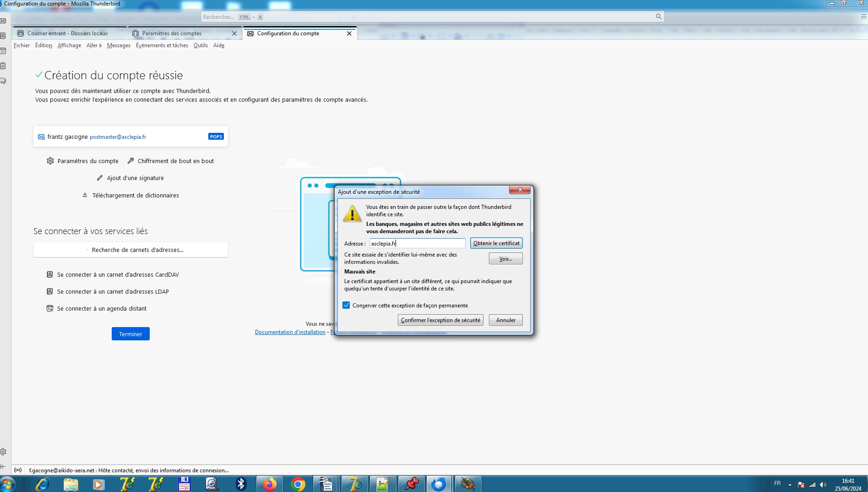The width and height of the screenshot is (868, 492).
Task: Click the Windows Start button
Action: [x=7, y=484]
